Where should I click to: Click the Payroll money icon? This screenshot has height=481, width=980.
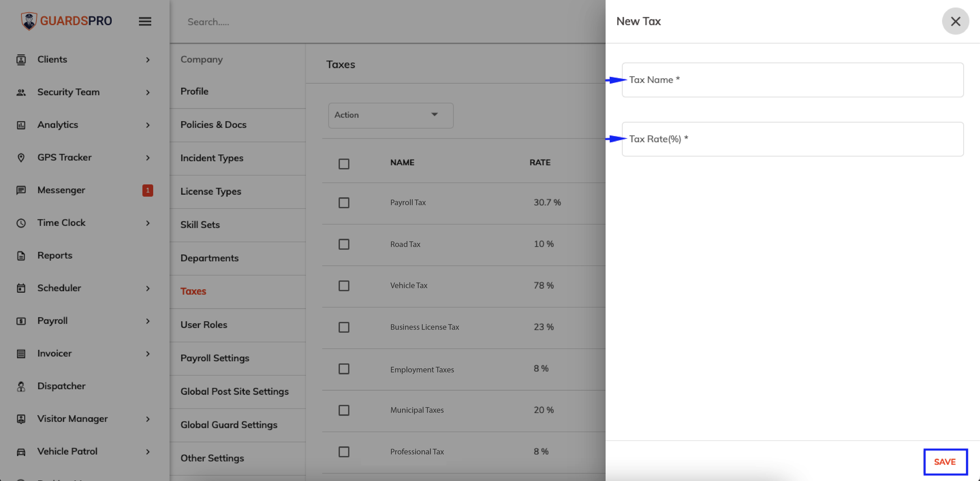[21, 321]
